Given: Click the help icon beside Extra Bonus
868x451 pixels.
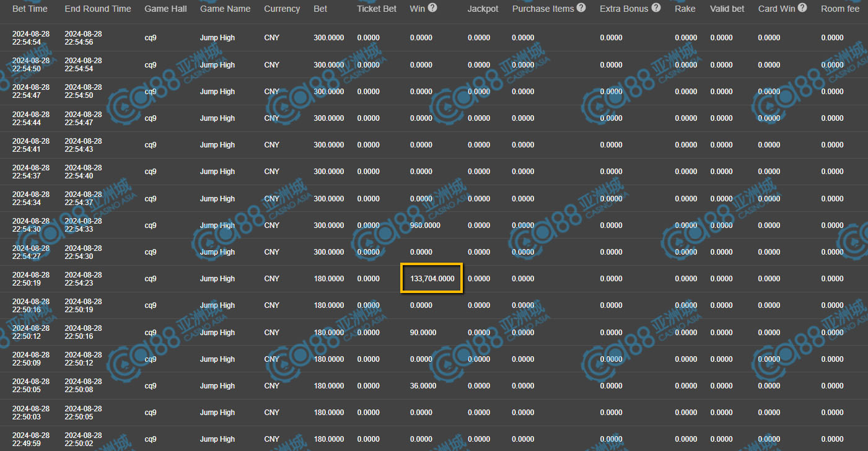Looking at the screenshot, I should [x=656, y=8].
